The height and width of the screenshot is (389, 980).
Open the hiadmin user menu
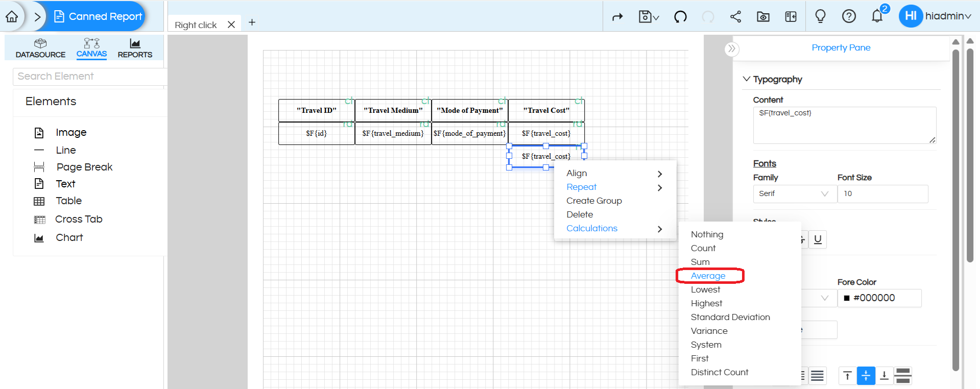pos(936,16)
